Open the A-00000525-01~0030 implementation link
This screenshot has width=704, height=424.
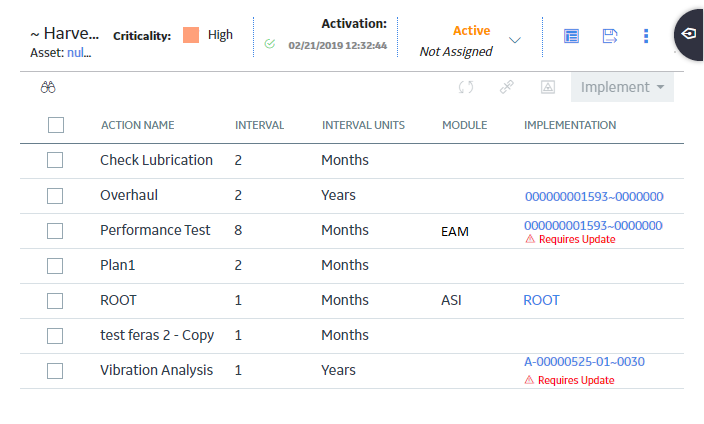click(585, 362)
